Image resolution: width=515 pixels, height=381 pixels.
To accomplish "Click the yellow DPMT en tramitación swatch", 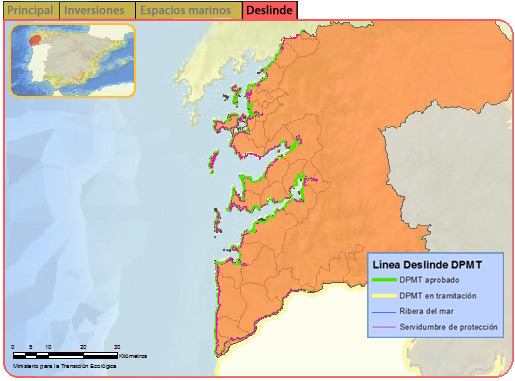I will click(x=384, y=296).
